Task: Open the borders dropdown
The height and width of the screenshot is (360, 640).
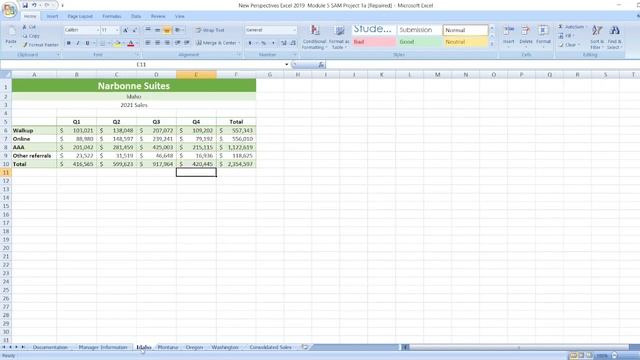Action: point(109,43)
